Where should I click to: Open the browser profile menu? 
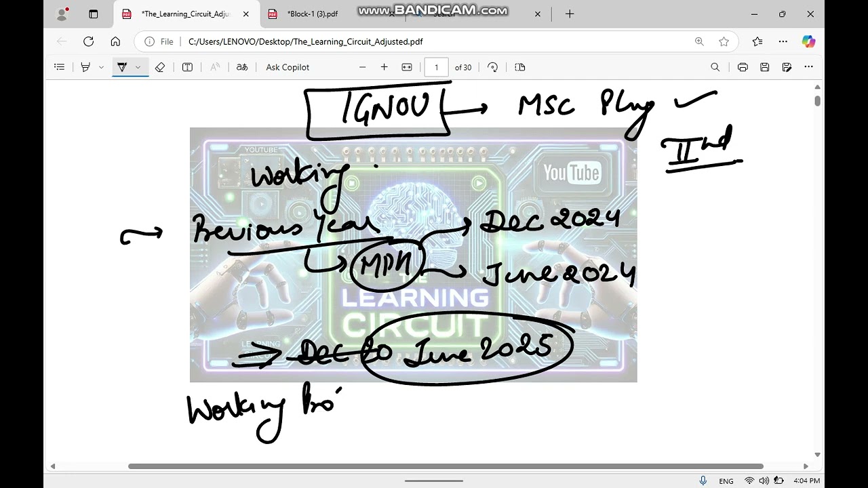[x=62, y=14]
